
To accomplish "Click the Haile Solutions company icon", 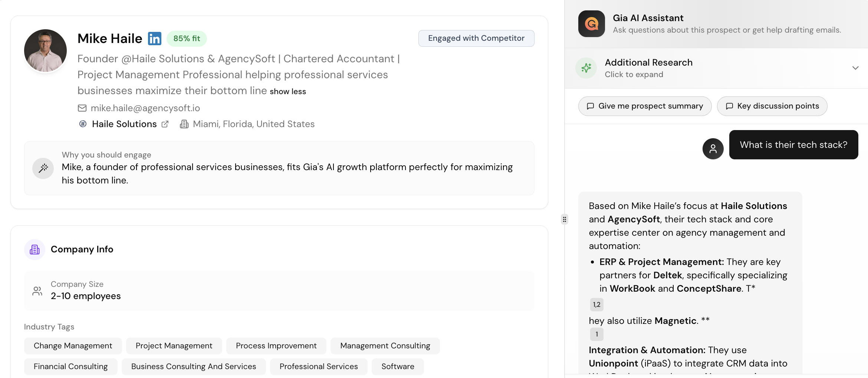I will [83, 124].
